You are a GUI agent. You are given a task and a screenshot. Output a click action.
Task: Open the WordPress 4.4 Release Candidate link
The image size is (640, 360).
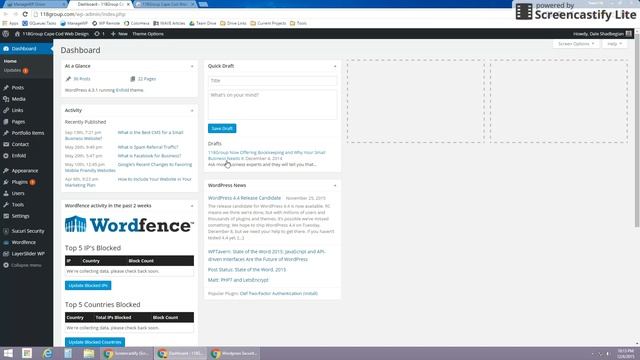point(244,198)
